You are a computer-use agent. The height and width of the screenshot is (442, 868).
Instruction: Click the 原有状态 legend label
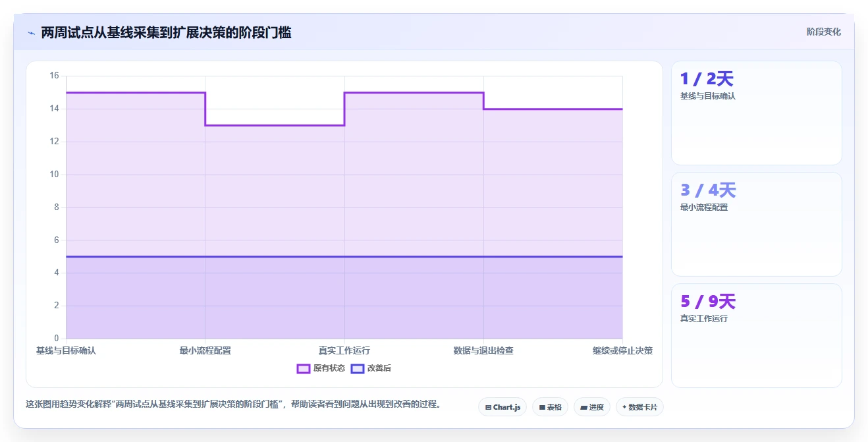[x=329, y=368]
